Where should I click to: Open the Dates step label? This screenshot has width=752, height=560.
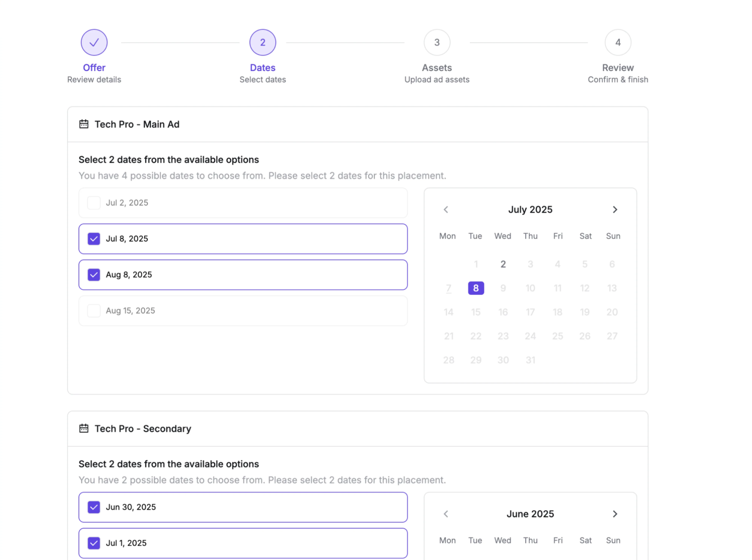(262, 68)
